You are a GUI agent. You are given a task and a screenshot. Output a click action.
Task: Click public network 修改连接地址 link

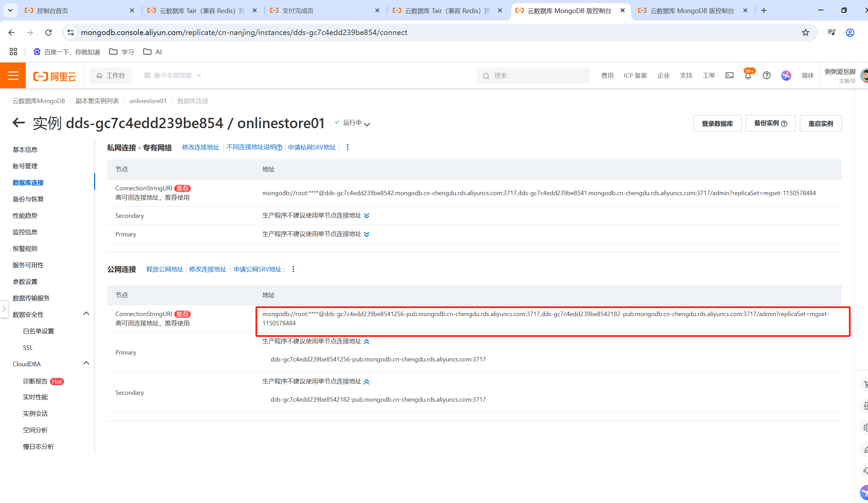click(207, 269)
